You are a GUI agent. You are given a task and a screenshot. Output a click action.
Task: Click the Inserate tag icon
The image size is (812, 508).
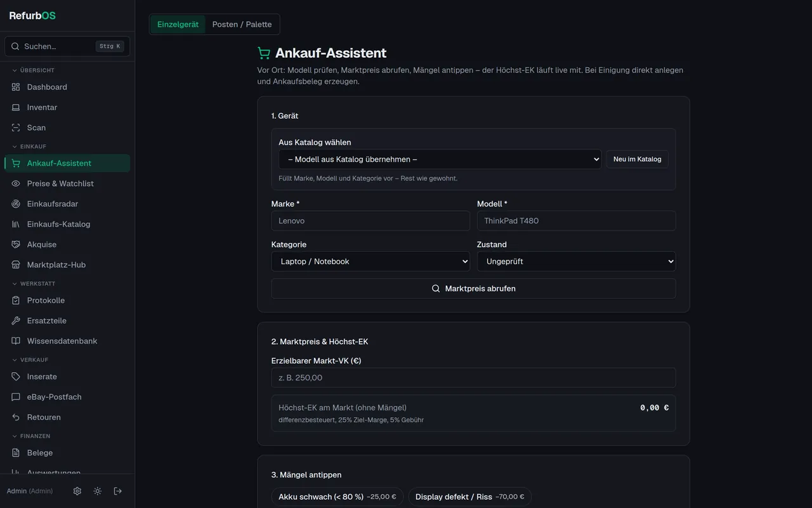click(16, 377)
